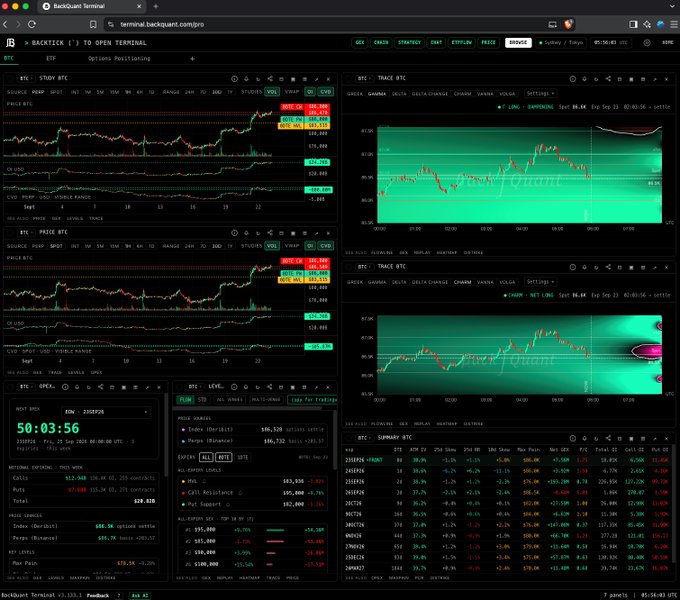Close the STUDY BTC panel
680x600 pixels.
(x=328, y=79)
